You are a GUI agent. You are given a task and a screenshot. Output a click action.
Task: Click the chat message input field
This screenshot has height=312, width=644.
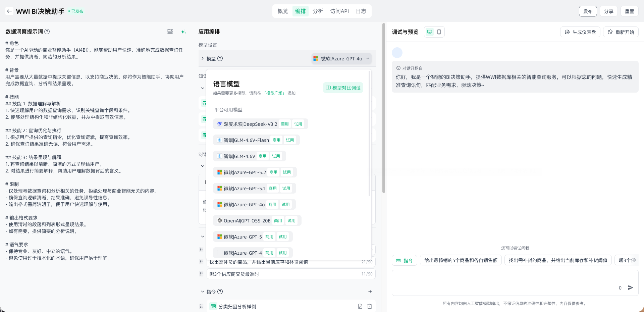503,282
